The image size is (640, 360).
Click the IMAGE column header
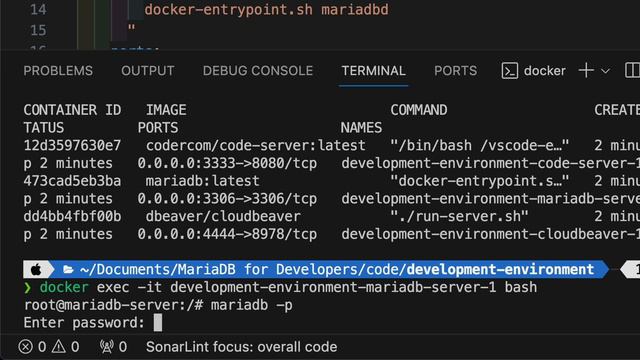coord(166,110)
